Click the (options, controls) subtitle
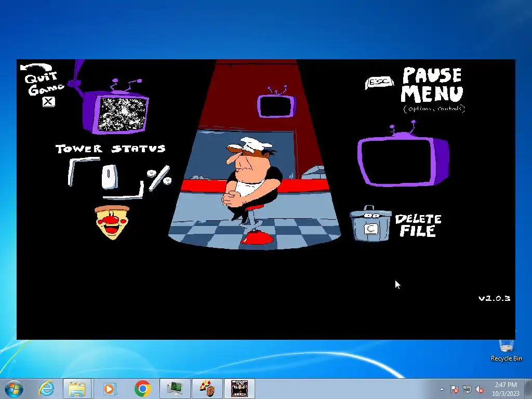The height and width of the screenshot is (399, 532). 434,109
